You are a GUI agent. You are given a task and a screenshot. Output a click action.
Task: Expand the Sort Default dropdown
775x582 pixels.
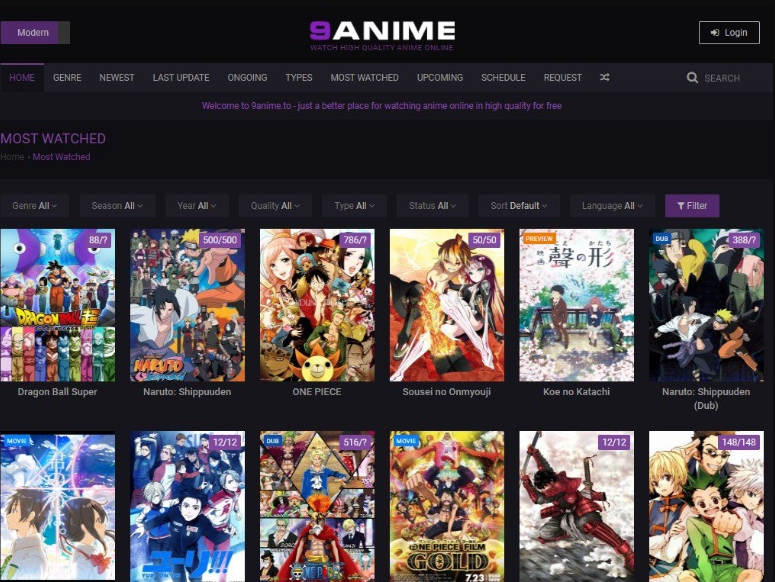518,206
